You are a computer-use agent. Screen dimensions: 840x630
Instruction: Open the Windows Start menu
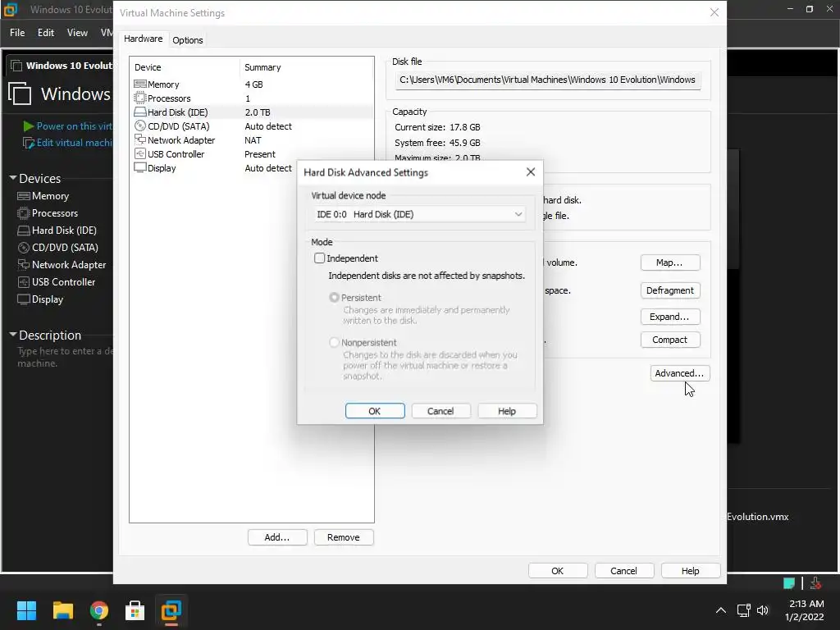click(26, 610)
